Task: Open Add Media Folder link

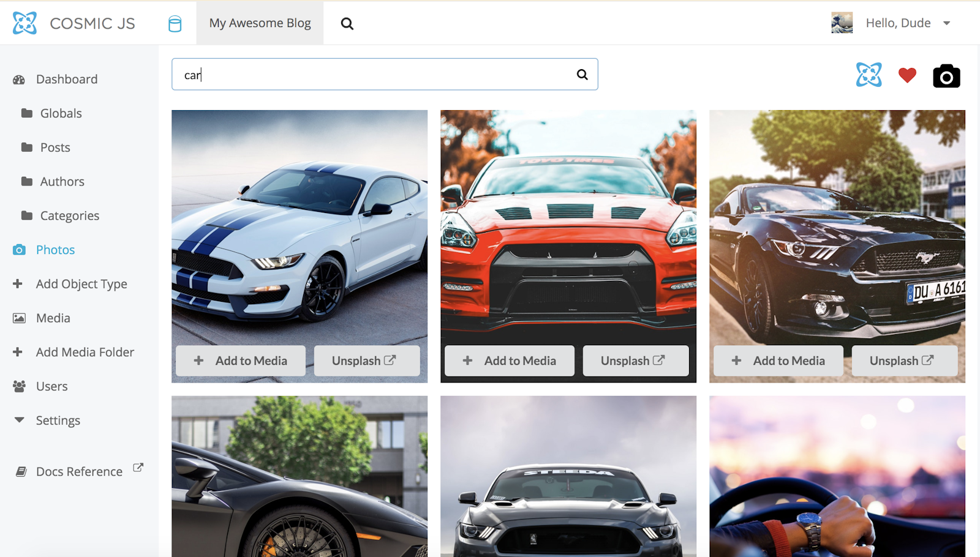Action: [x=85, y=352]
